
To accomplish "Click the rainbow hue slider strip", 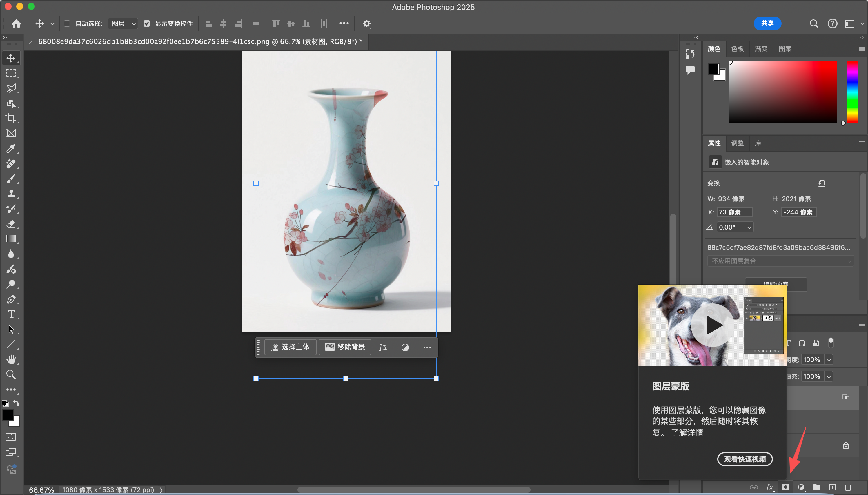I will click(852, 92).
